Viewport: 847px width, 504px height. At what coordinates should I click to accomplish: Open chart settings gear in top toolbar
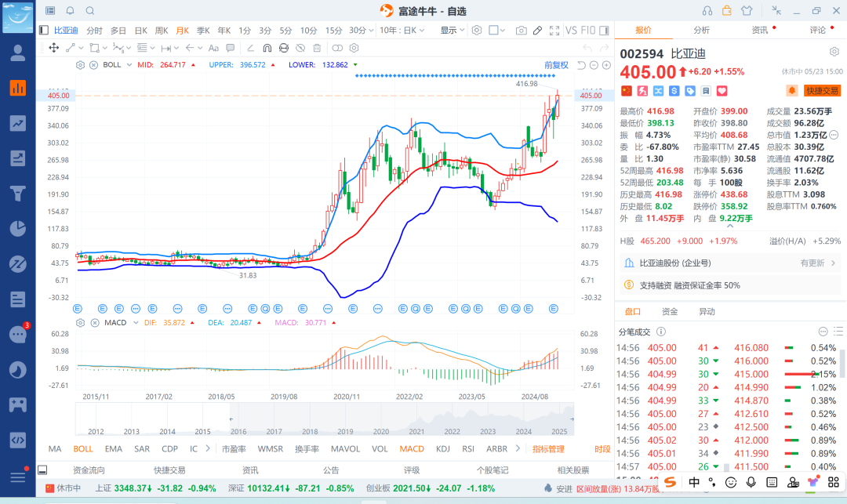[477, 31]
